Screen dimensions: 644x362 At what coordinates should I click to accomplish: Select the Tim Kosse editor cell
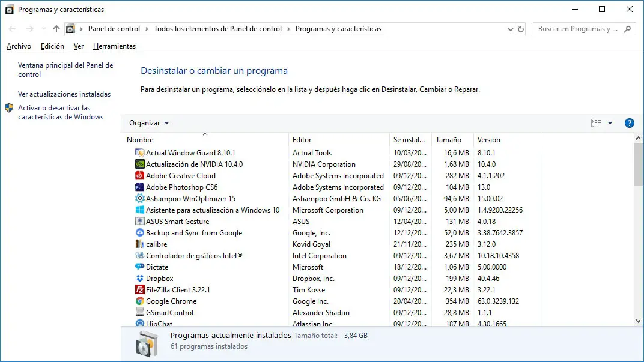coord(309,290)
